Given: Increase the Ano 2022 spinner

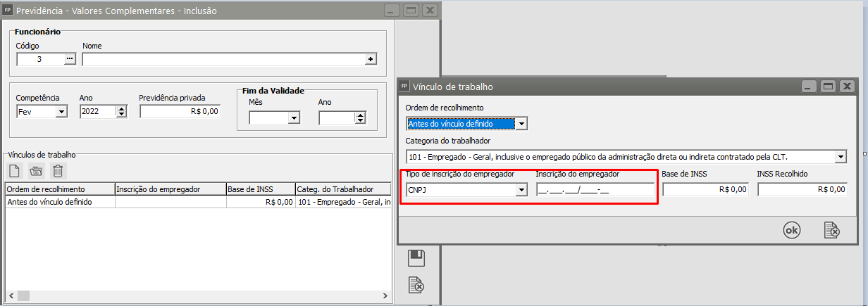Looking at the screenshot, I should coord(121,108).
